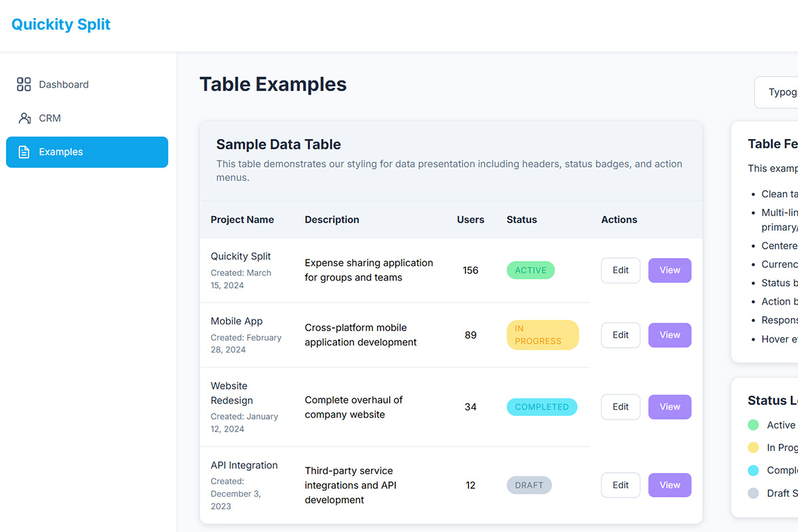Click the Table Examples page title
The width and height of the screenshot is (798, 532).
pos(273,84)
